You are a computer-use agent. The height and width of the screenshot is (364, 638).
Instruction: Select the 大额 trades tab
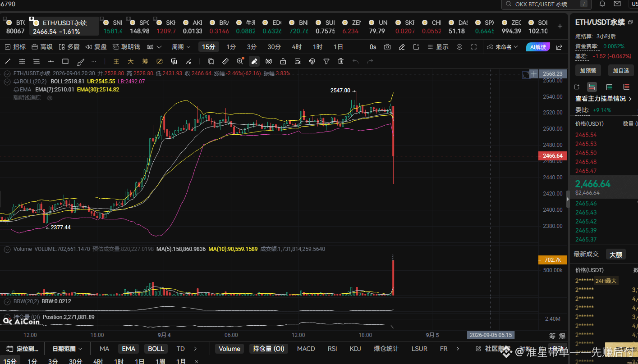[616, 255]
